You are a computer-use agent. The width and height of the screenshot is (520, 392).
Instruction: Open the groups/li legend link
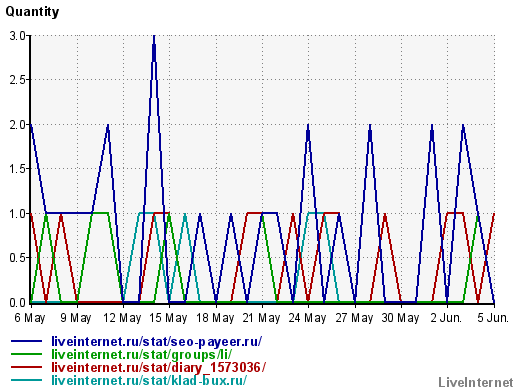click(141, 354)
